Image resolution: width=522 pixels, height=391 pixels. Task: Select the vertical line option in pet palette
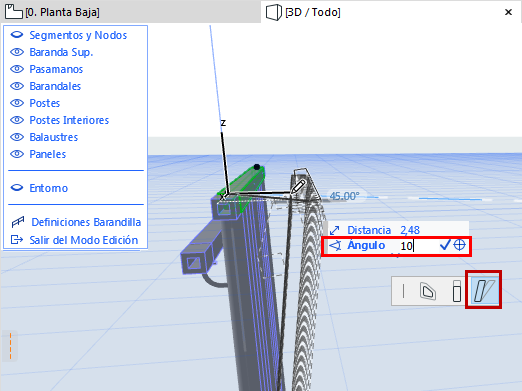403,291
